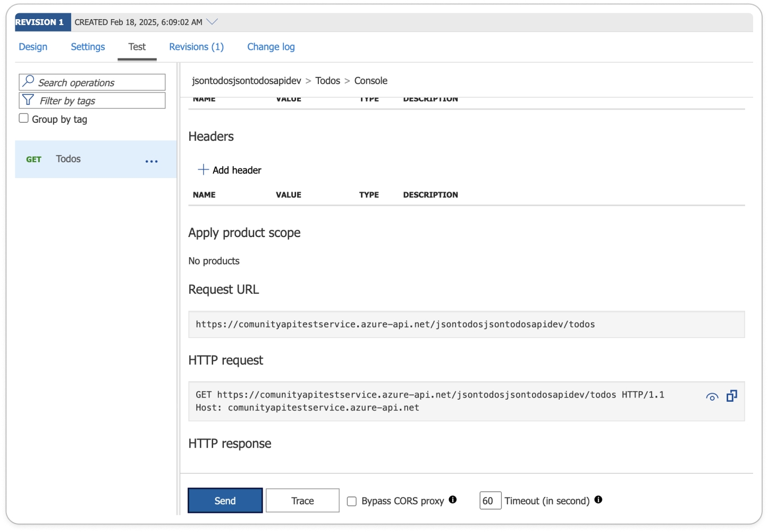Open info tooltip beside Timeout label
The image size is (768, 532).
(598, 500)
